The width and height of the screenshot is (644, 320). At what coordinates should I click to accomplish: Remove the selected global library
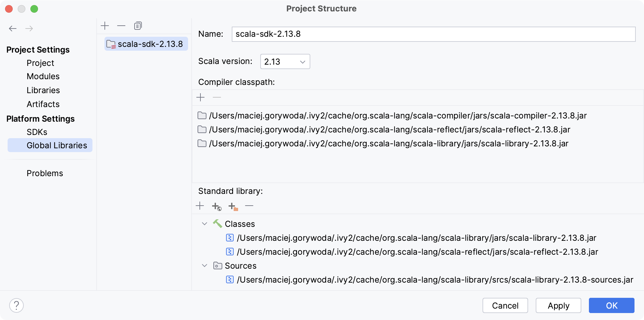[x=121, y=25]
